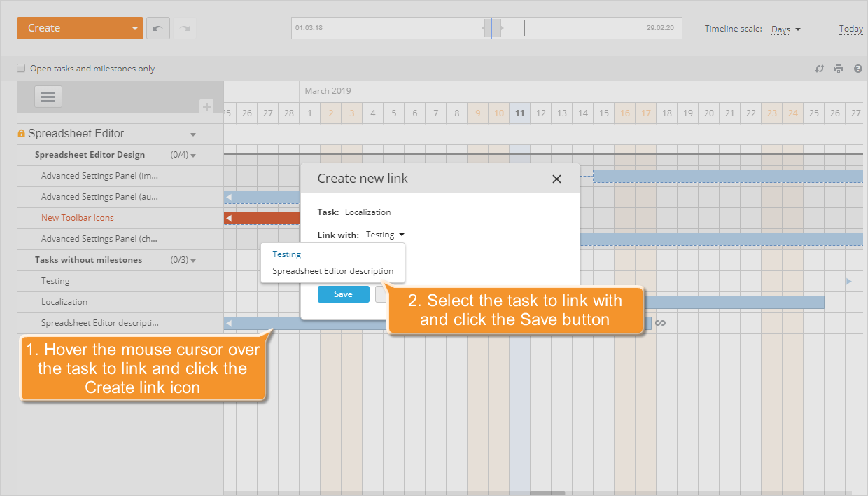Open the print icon

pos(838,69)
